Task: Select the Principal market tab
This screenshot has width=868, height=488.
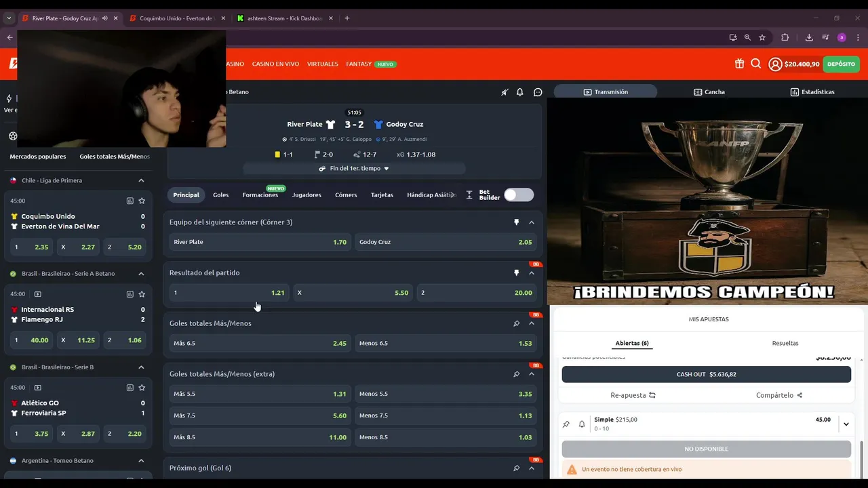Action: pos(186,195)
